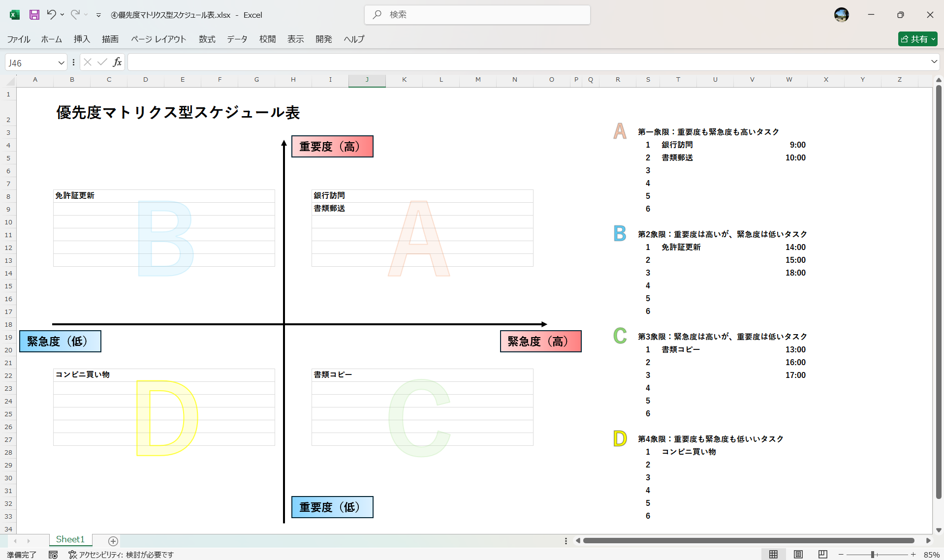Open Customize Quick Access Toolbar dropdown
The image size is (944, 560).
(97, 15)
